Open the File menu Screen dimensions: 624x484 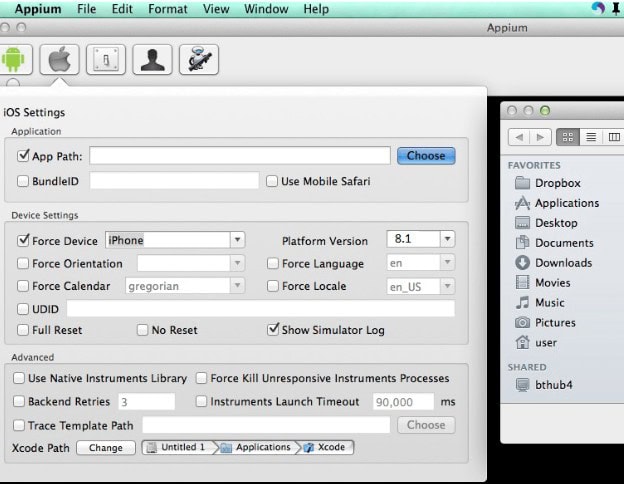click(86, 9)
